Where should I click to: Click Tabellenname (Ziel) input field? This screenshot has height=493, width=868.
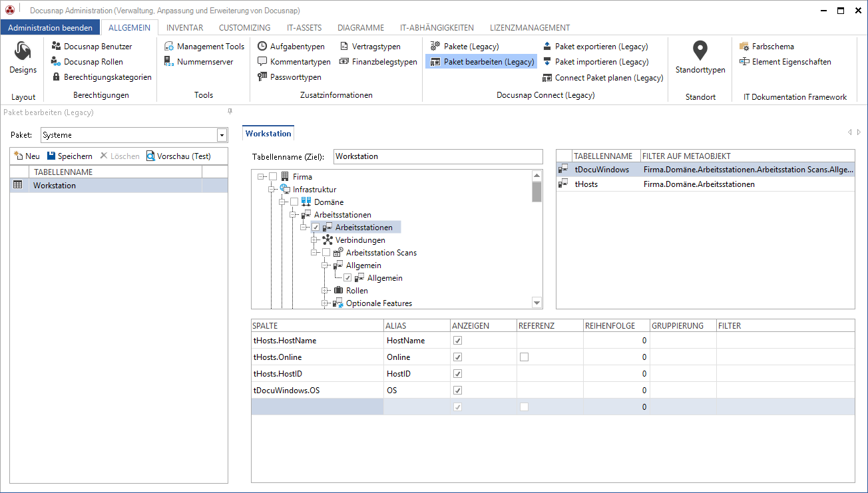pos(438,156)
